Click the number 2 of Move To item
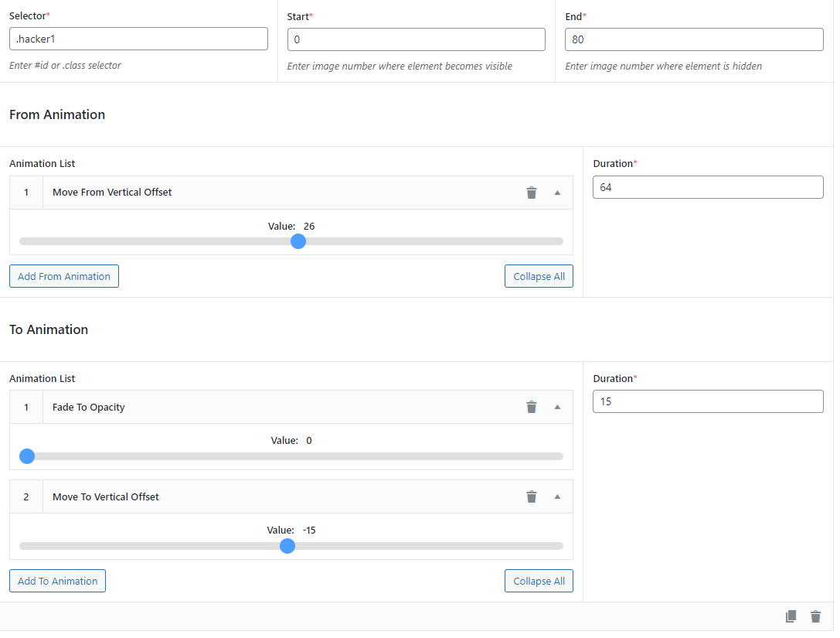 (26, 497)
